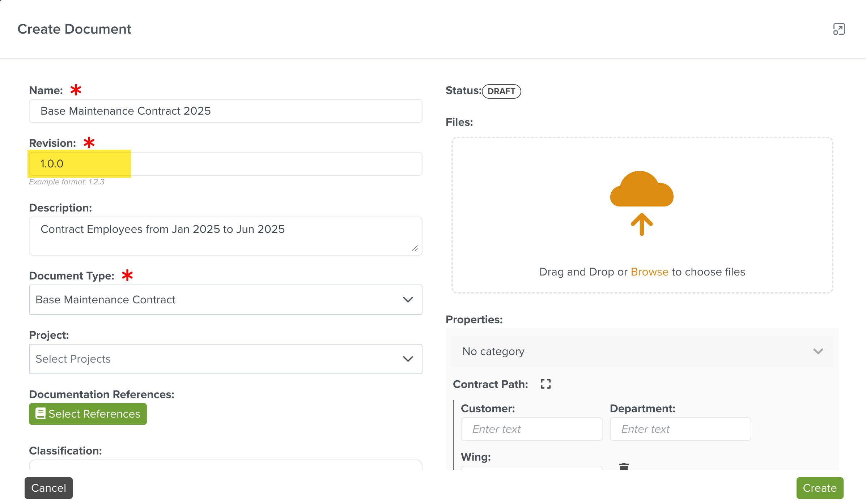Click the trash icon next to Wing
866x504 pixels.
[x=624, y=466]
